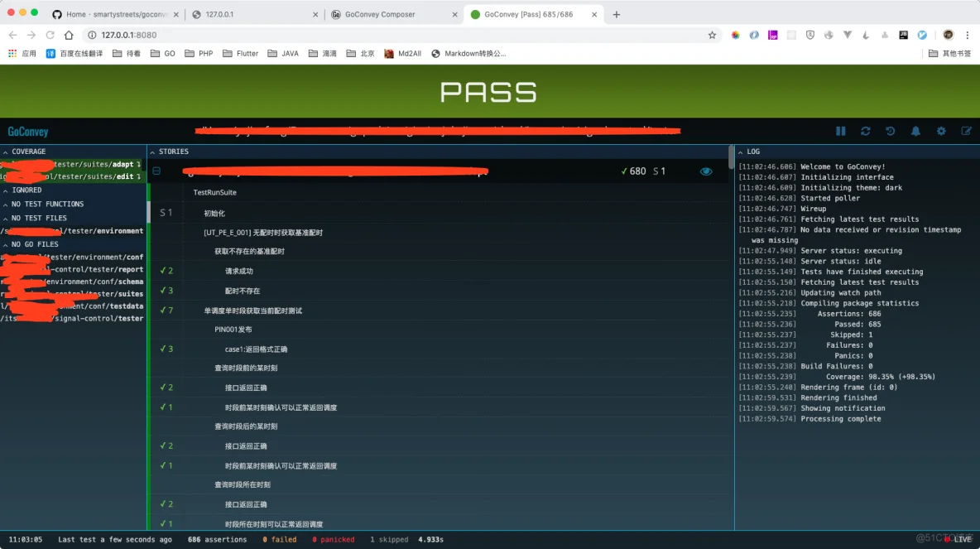This screenshot has width=980, height=549.
Task: Click the Chrome color-wheel extension icon
Action: pos(736,35)
